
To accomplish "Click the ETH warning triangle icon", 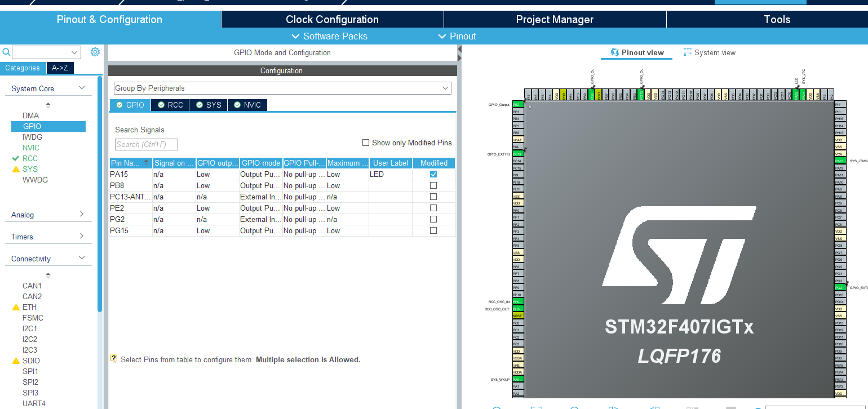I will [x=16, y=308].
